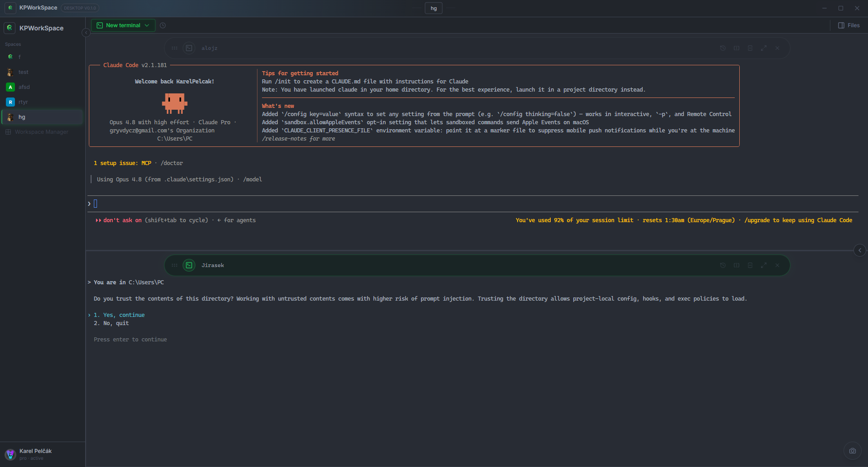This screenshot has height=467, width=868.
Task: Open the history clock icon beside New terminal
Action: (x=163, y=25)
